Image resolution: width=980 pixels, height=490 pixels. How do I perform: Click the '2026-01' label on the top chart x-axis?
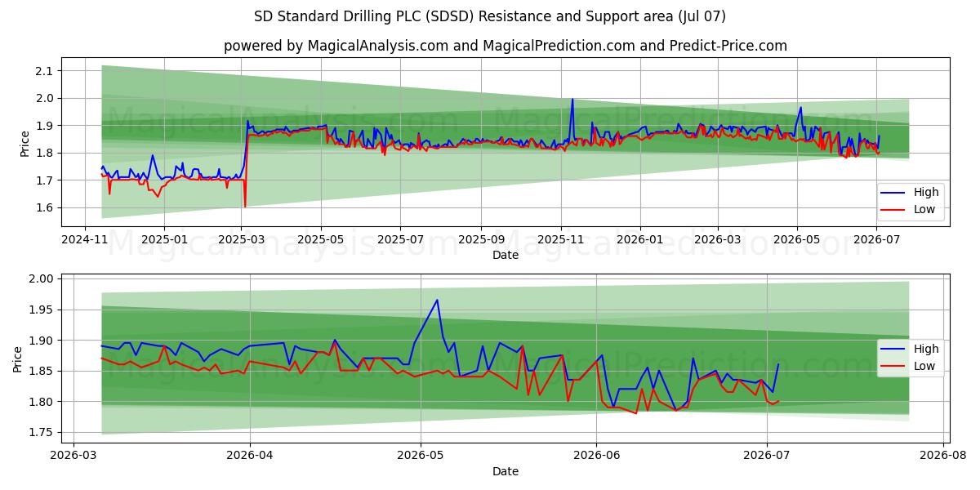click(x=639, y=242)
